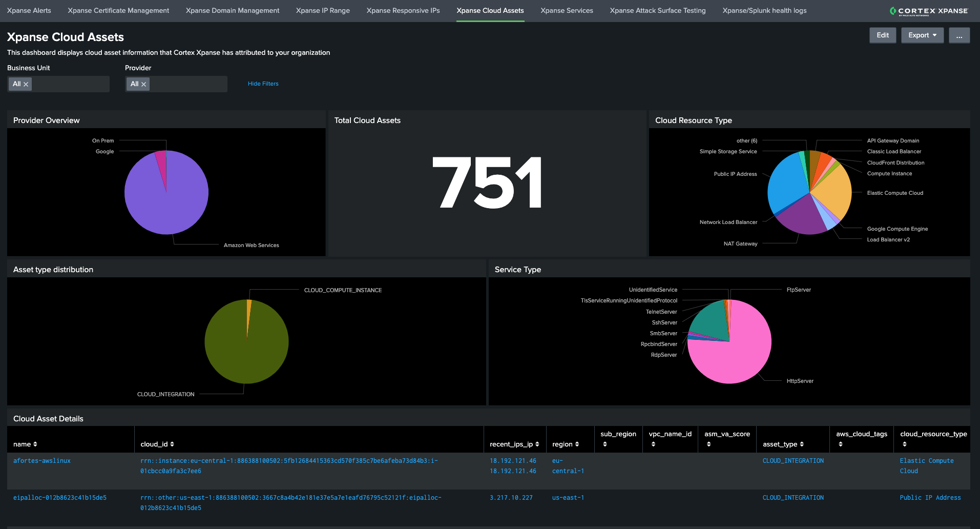This screenshot has width=980, height=529.
Task: Open the Xpanse Alerts tab
Action: 29,10
